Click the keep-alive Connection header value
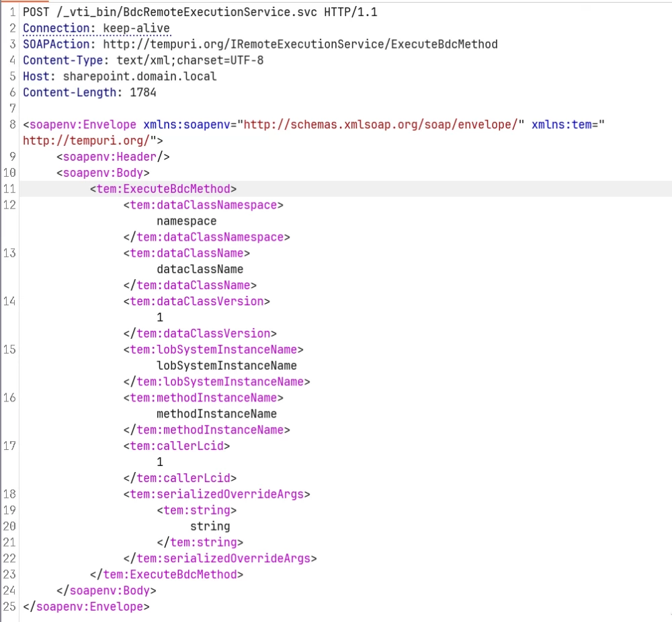Image resolution: width=672 pixels, height=622 pixels. pos(136,28)
